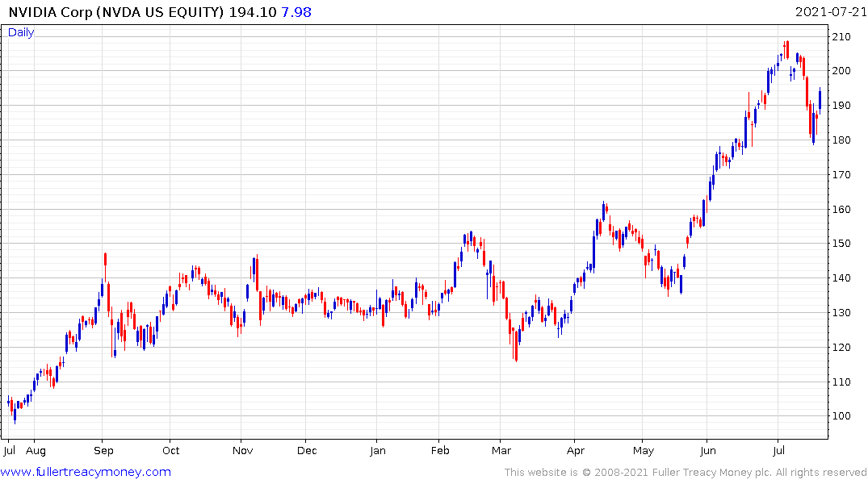Viewport: 868px width, 484px height.
Task: Open the www.fullertreacymoney.com link
Action: pos(86,472)
